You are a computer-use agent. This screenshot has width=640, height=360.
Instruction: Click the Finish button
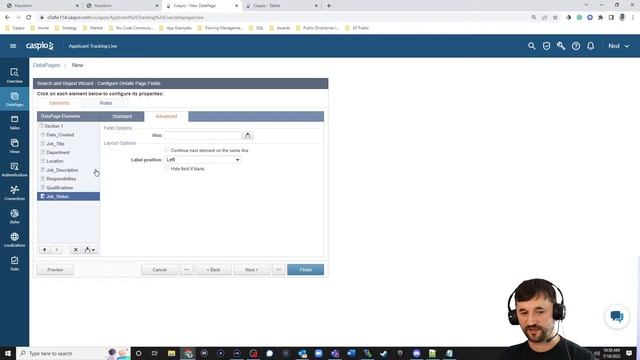305,269
